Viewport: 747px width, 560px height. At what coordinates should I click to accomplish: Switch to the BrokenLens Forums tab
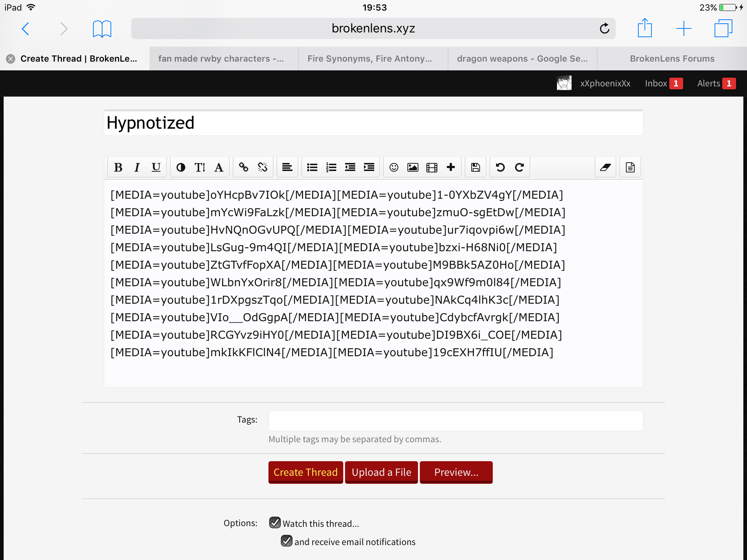(672, 59)
